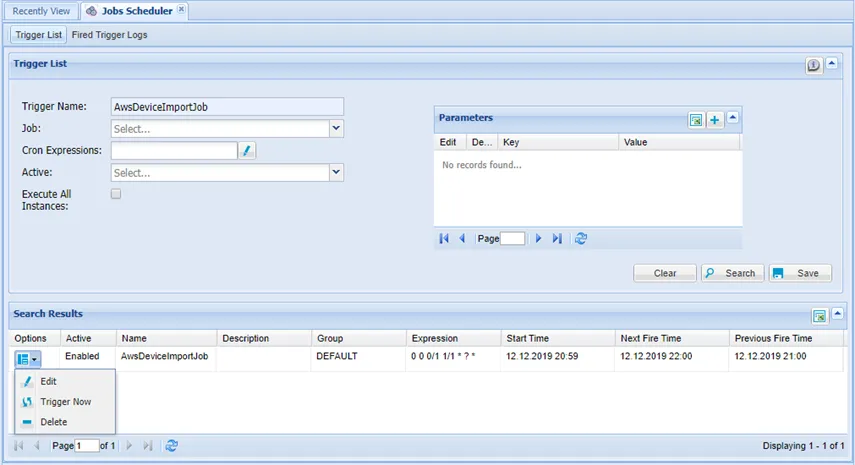
Task: Go to next page of Parameters
Action: 538,238
